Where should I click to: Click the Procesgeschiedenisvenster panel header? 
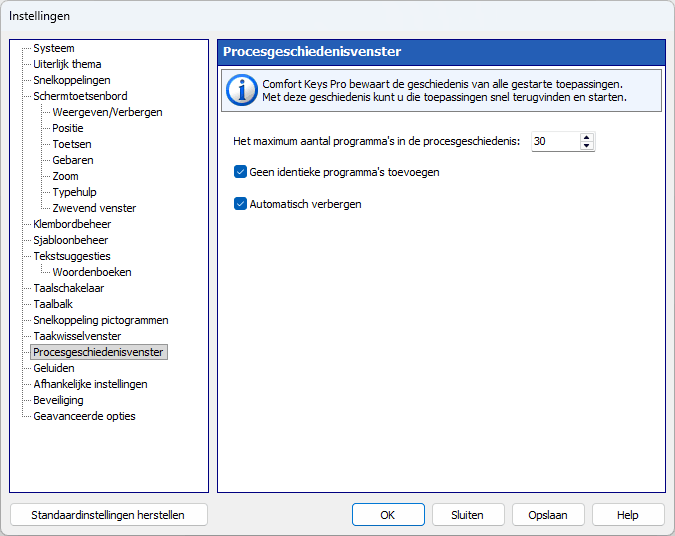442,52
